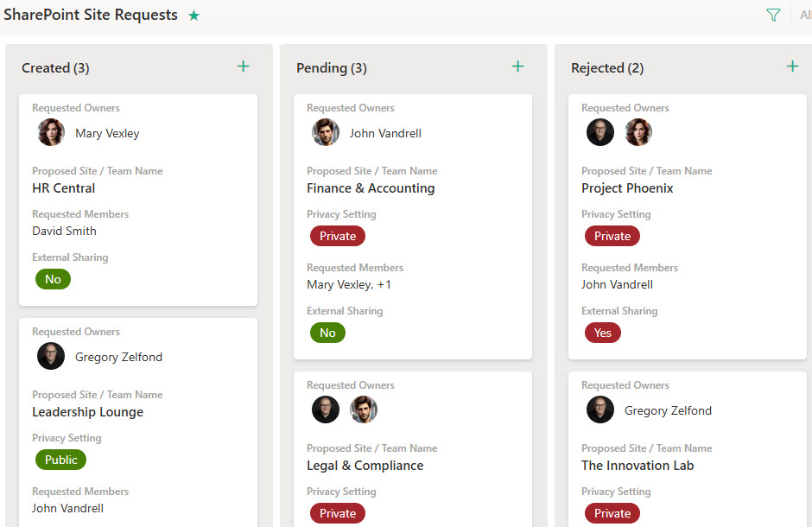Viewport: 812px width, 527px height.
Task: Open the HR Central card title
Action: point(64,188)
